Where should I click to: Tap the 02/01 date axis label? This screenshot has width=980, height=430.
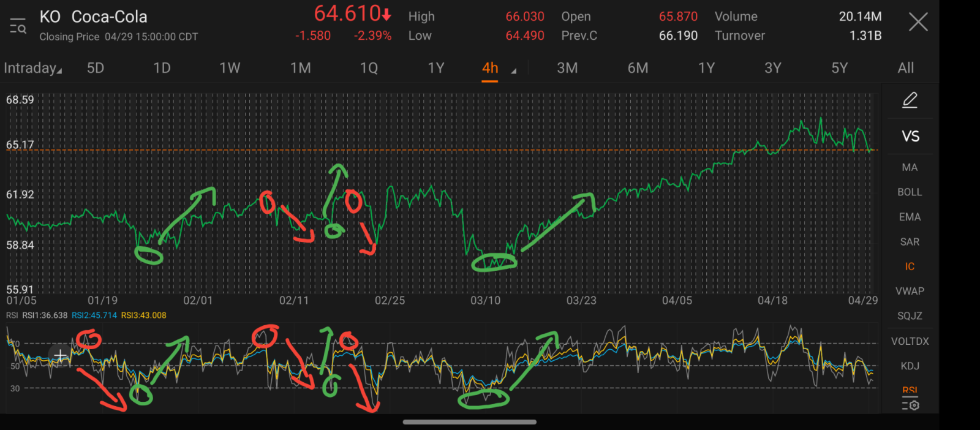point(198,301)
